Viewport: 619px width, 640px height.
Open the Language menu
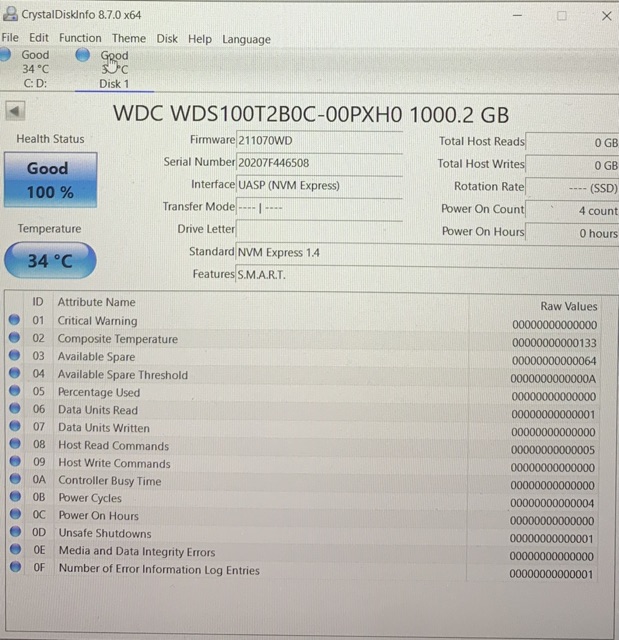[246, 40]
